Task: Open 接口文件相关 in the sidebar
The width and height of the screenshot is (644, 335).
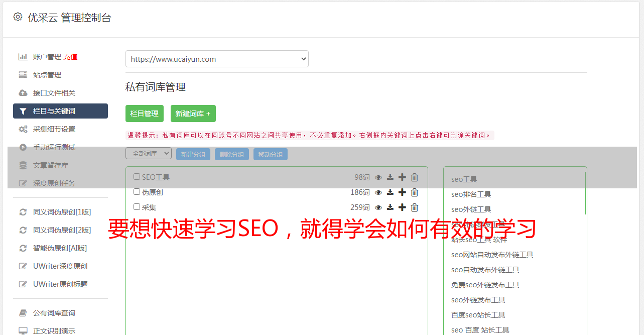Action: [54, 93]
